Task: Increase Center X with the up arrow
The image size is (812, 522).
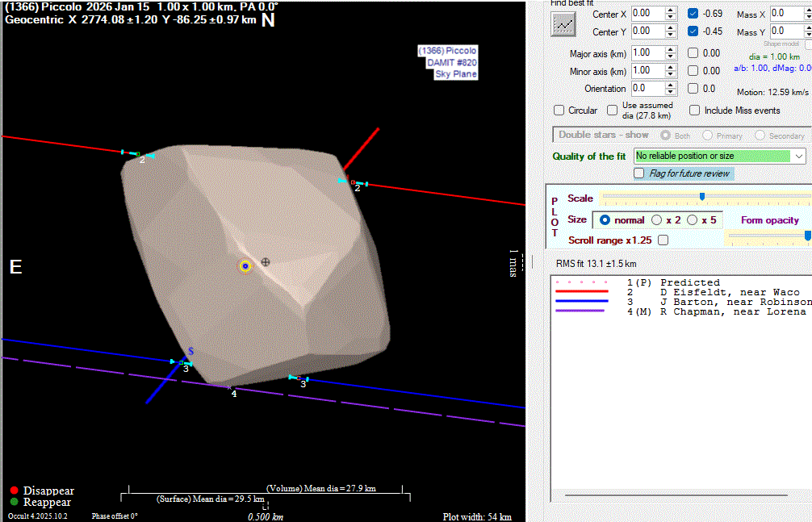Action: point(671,10)
